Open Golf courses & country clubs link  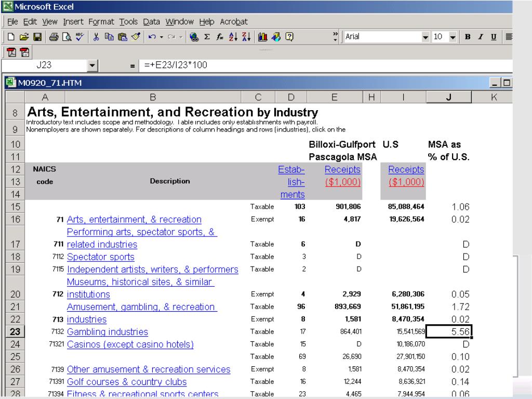pyautogui.click(x=127, y=382)
